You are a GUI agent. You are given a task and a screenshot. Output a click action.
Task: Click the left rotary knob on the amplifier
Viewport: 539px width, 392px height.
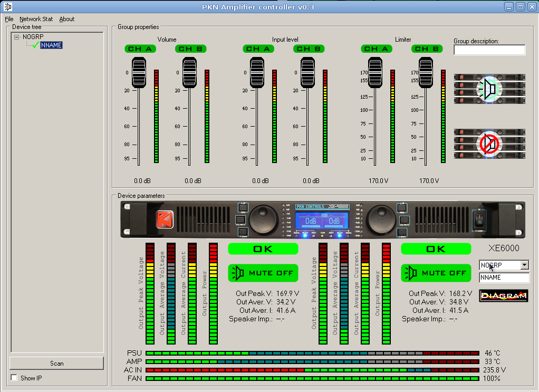tap(263, 219)
